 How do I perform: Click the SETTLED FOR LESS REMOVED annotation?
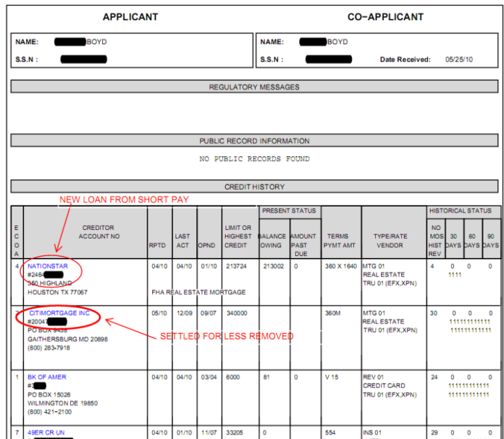tap(226, 336)
